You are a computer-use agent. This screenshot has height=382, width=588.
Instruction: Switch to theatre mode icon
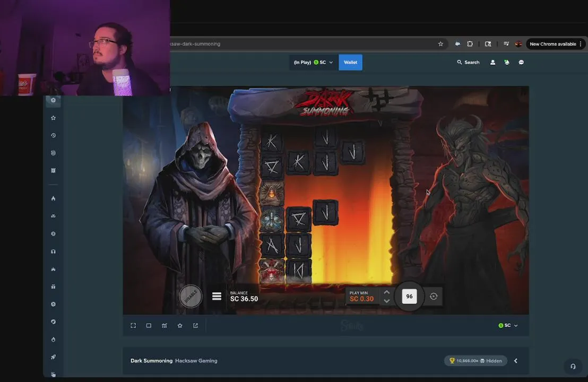[x=149, y=325]
